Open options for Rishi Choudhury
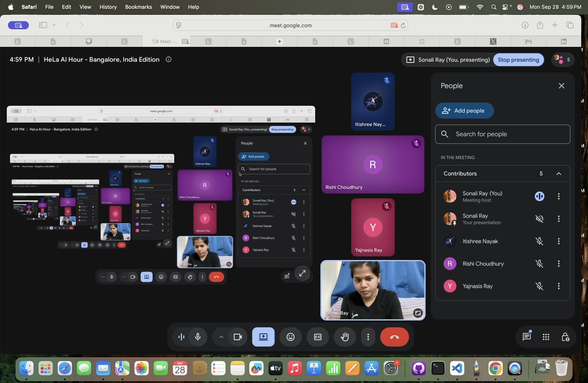Viewport: 588px width, 383px height. click(559, 264)
